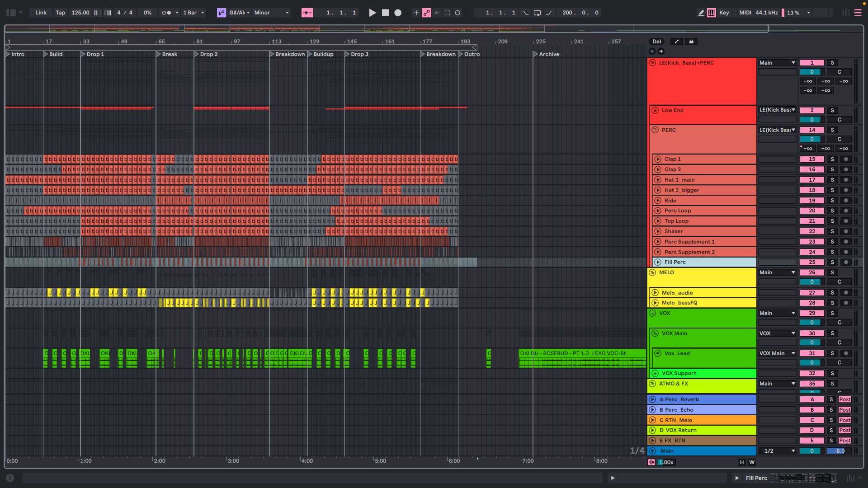The image size is (868, 488).
Task: Open the Minor scale mode dropdown
Action: 271,13
